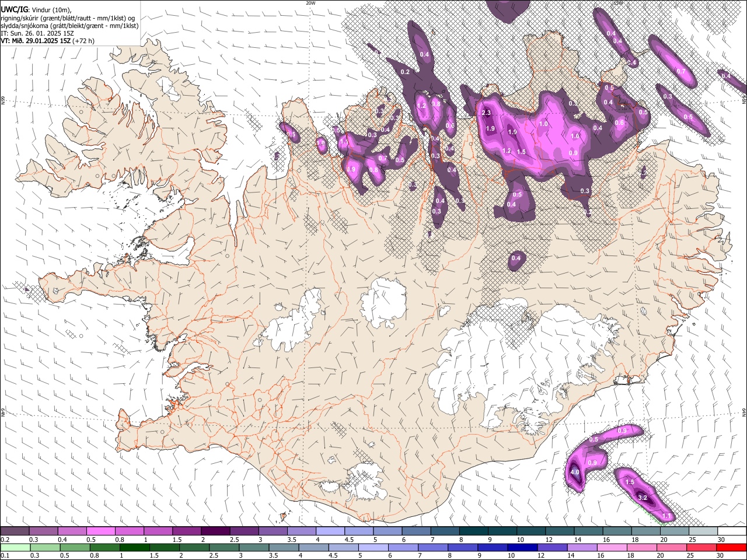Click the '1.1' value near the southeast map edge
This screenshot has width=747, height=560.
(x=668, y=516)
